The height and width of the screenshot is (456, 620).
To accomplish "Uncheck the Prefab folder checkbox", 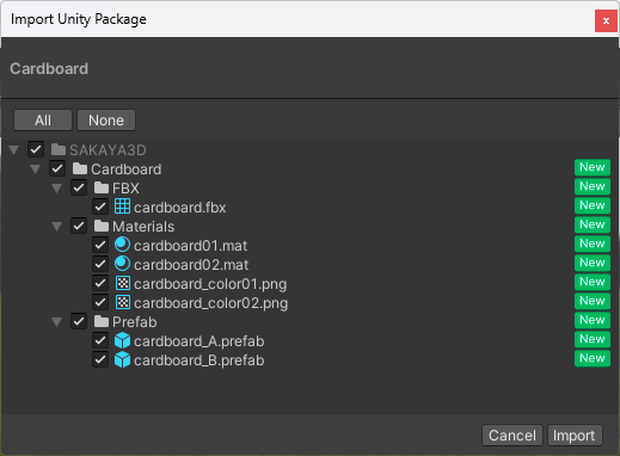I will click(x=79, y=321).
